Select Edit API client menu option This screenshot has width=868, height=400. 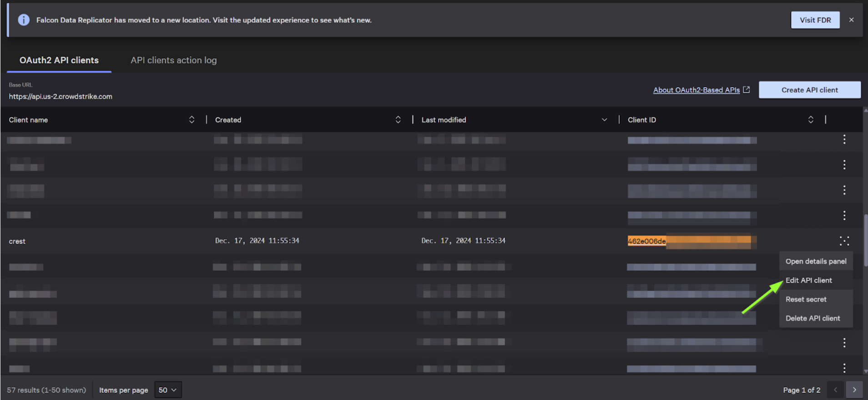click(x=808, y=280)
